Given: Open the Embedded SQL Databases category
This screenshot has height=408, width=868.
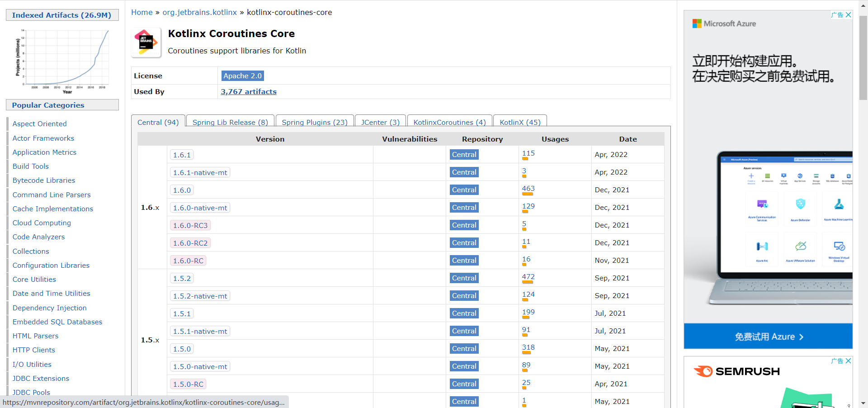Looking at the screenshot, I should (x=57, y=322).
